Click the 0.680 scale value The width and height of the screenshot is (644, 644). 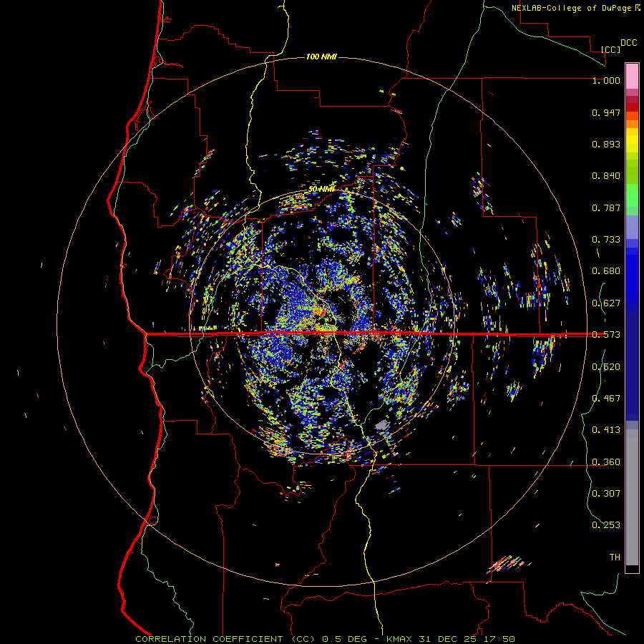pyautogui.click(x=606, y=271)
